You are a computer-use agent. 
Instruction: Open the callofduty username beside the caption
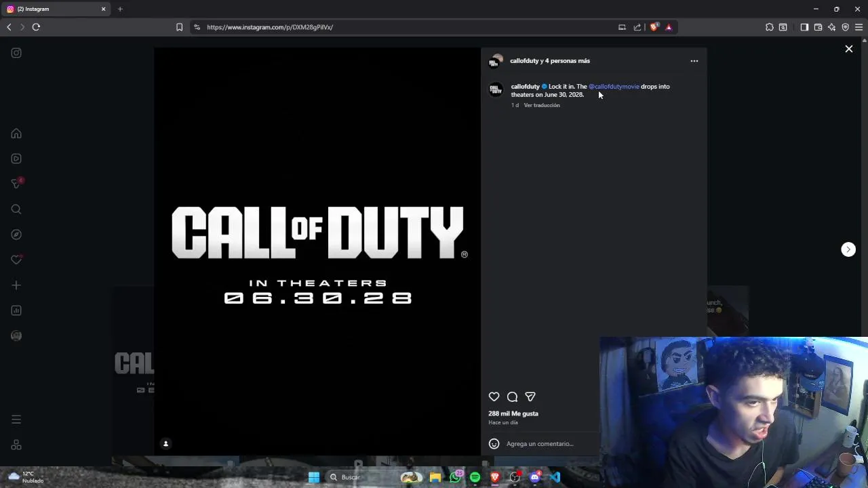525,87
